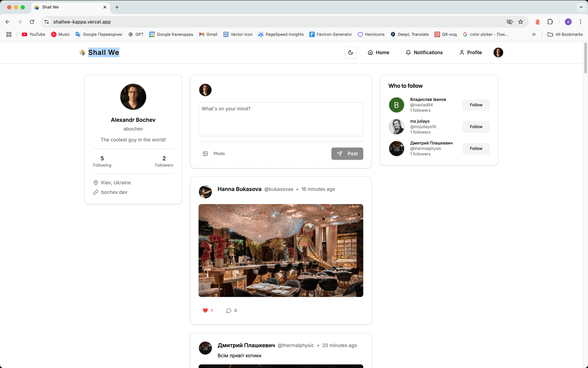
Task: Click the "What's on your mind?" textbox
Action: pyautogui.click(x=281, y=119)
